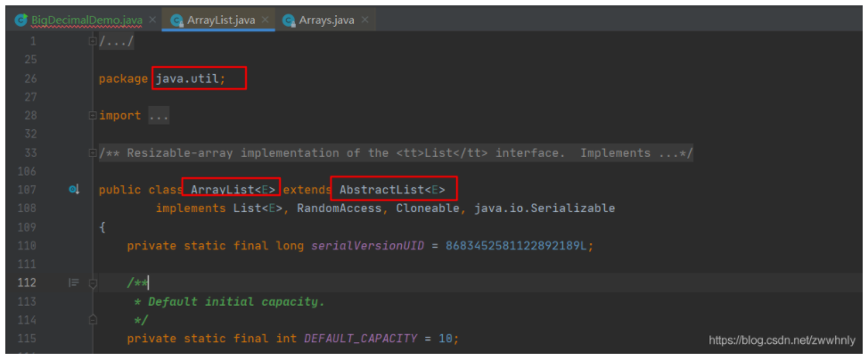Click the value 10 on line 115
Screen dimensions: 868x360
(446, 338)
